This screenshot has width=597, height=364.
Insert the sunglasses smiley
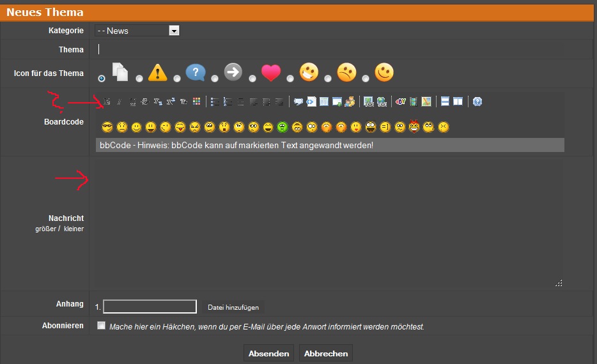[107, 127]
